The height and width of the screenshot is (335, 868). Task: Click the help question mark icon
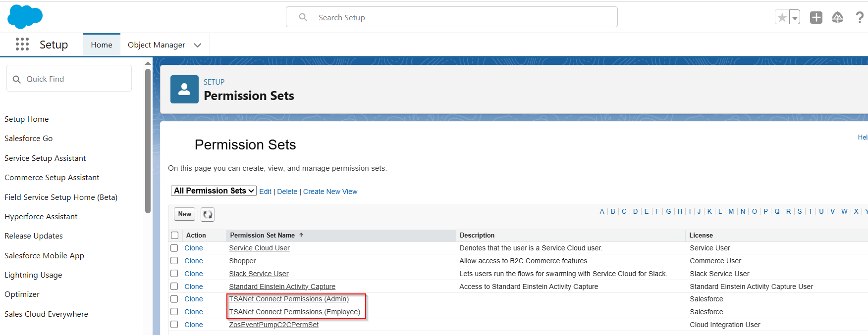click(860, 18)
